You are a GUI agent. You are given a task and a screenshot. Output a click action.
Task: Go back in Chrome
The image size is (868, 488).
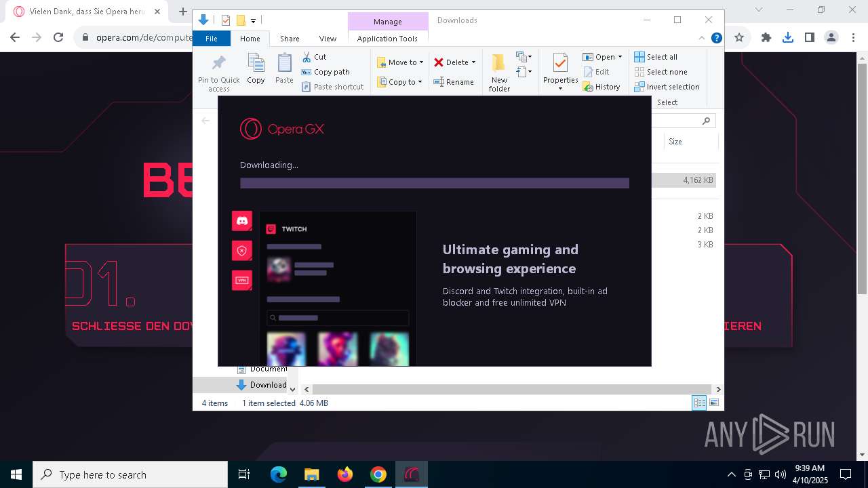[x=15, y=37]
